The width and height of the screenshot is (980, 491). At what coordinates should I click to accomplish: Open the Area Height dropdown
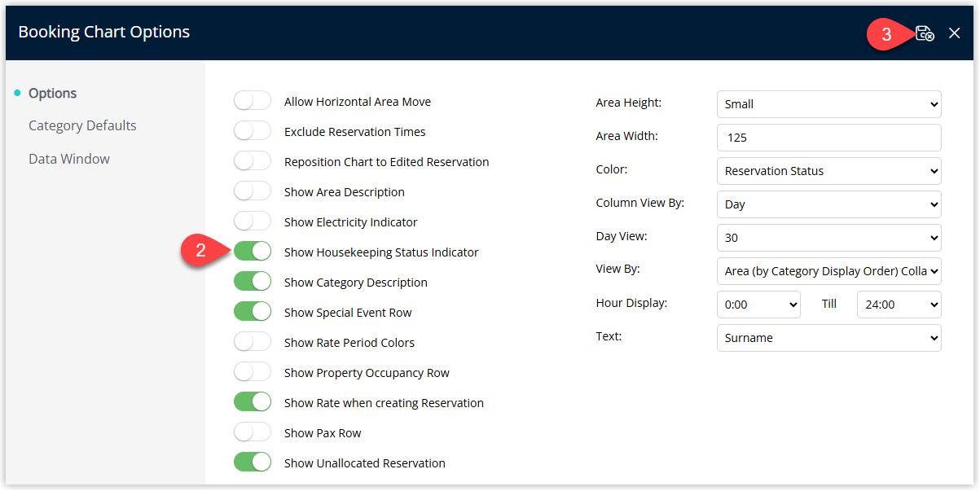tap(828, 104)
